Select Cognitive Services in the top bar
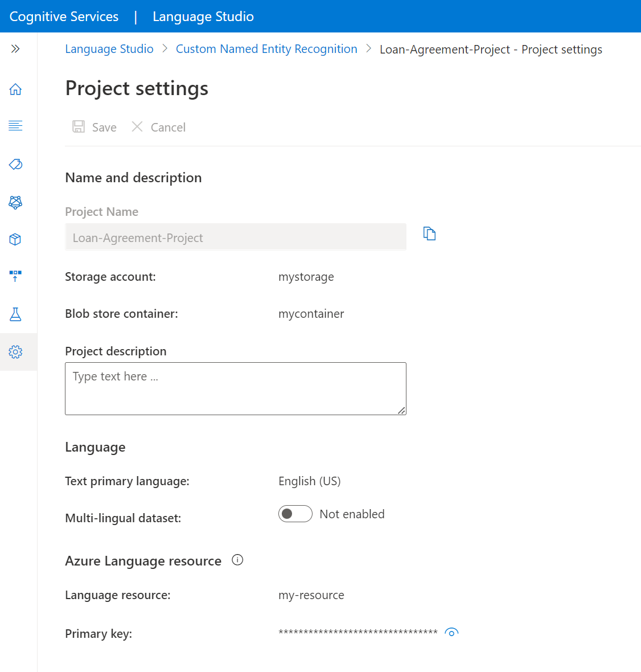Screen dimensions: 641x672 (63, 16)
